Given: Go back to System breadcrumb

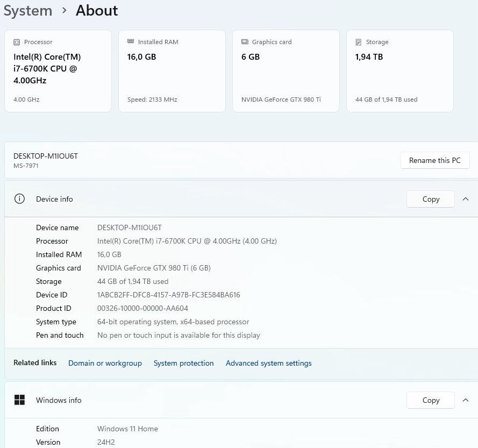Looking at the screenshot, I should pyautogui.click(x=28, y=11).
